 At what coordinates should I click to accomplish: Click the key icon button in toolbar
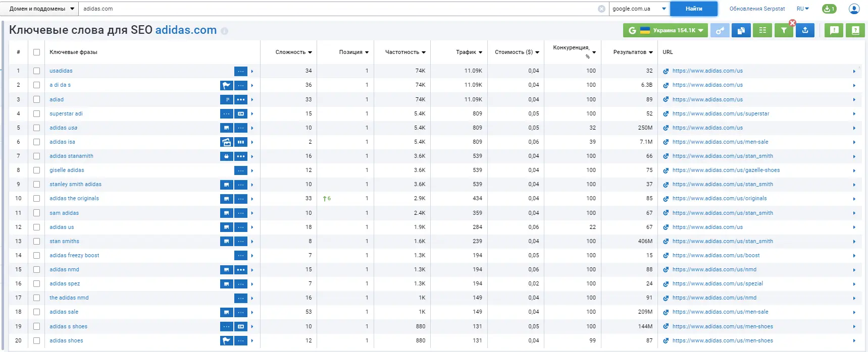click(x=720, y=31)
